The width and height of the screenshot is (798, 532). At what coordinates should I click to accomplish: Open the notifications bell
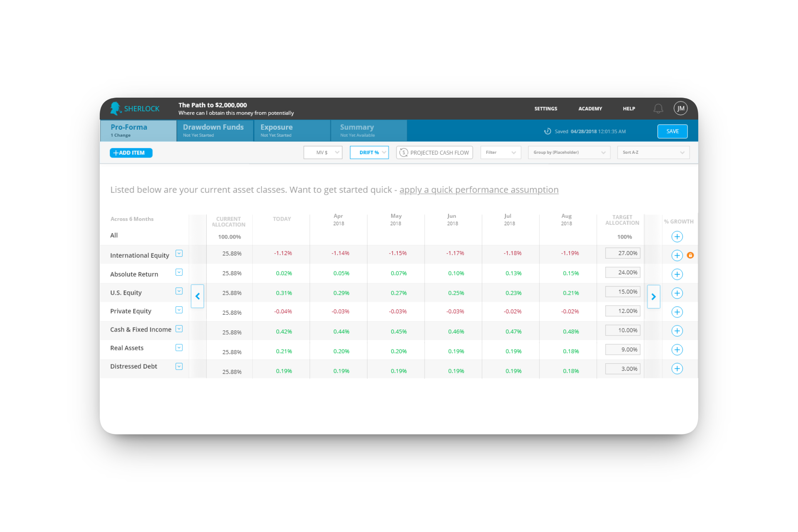click(658, 108)
